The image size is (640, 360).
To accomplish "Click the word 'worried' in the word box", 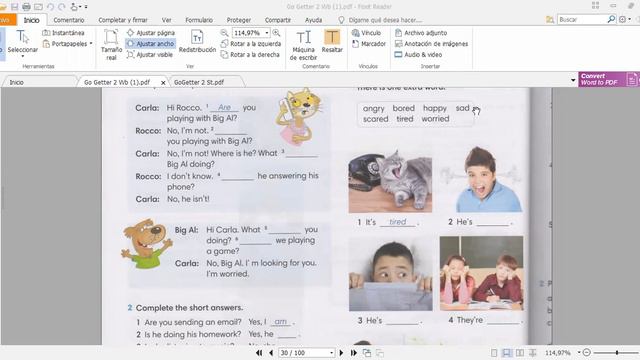I will [x=435, y=119].
